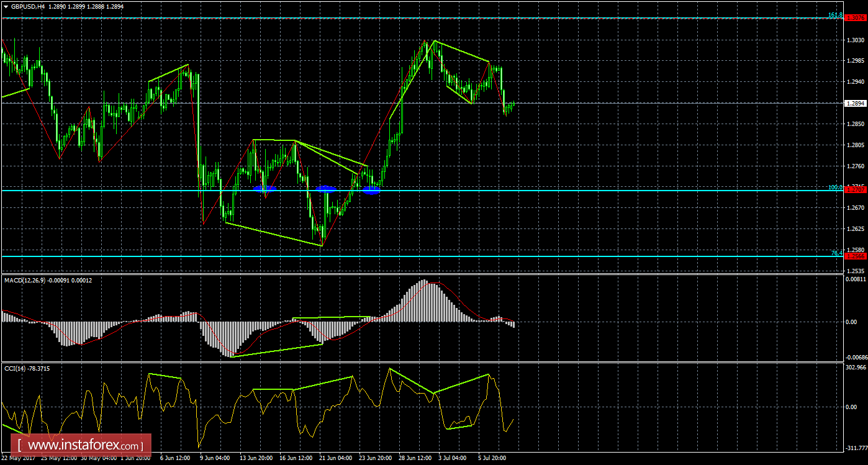Click the 5 Jul 20:00 time label
Screen dimensions: 868x465
493,458
